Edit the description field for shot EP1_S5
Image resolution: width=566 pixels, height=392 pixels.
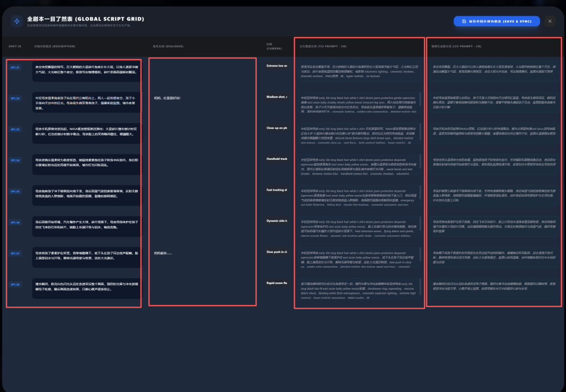click(86, 195)
